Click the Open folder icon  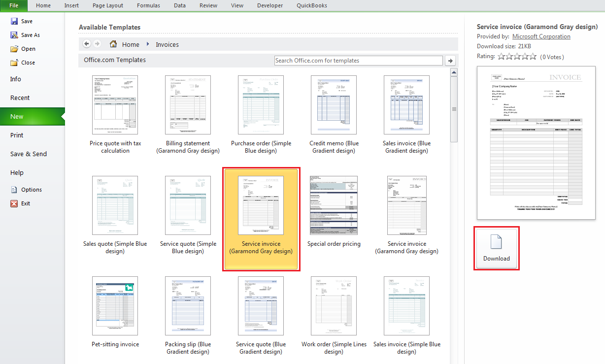coord(14,49)
